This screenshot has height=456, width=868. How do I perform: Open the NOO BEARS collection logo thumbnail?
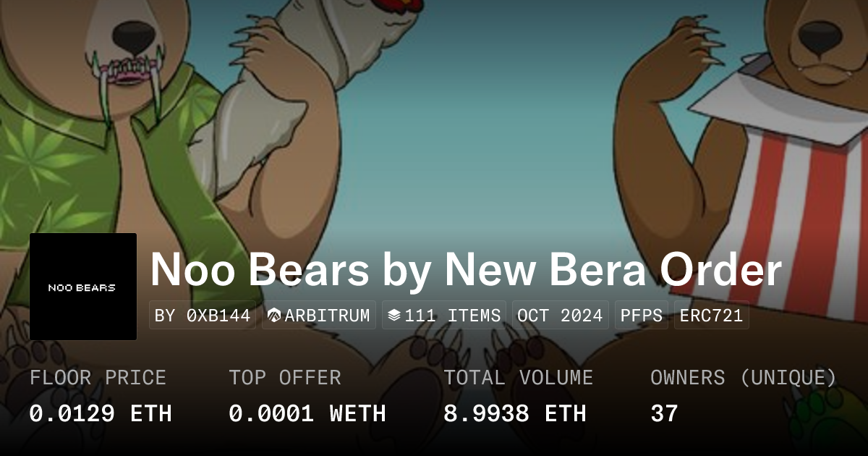click(x=83, y=287)
